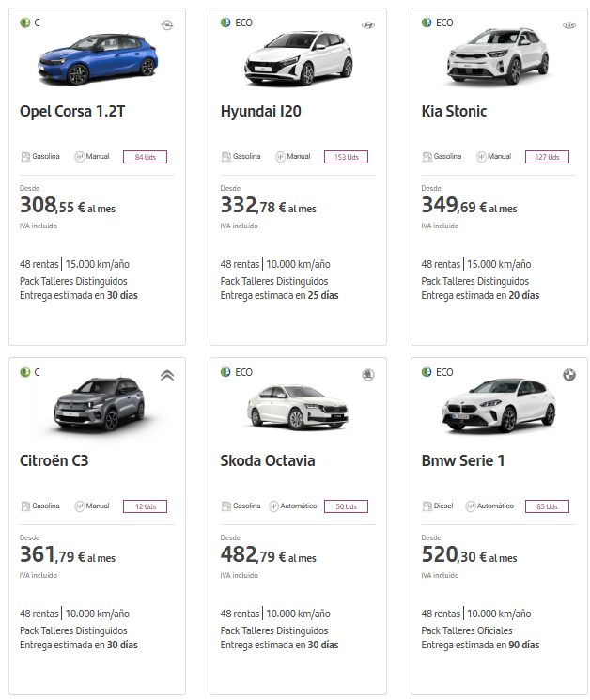Click the Kia brand logo icon
The image size is (590, 700).
pos(568,24)
